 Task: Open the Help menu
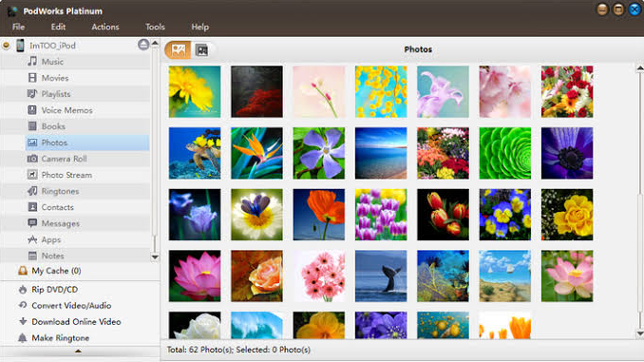(200, 27)
